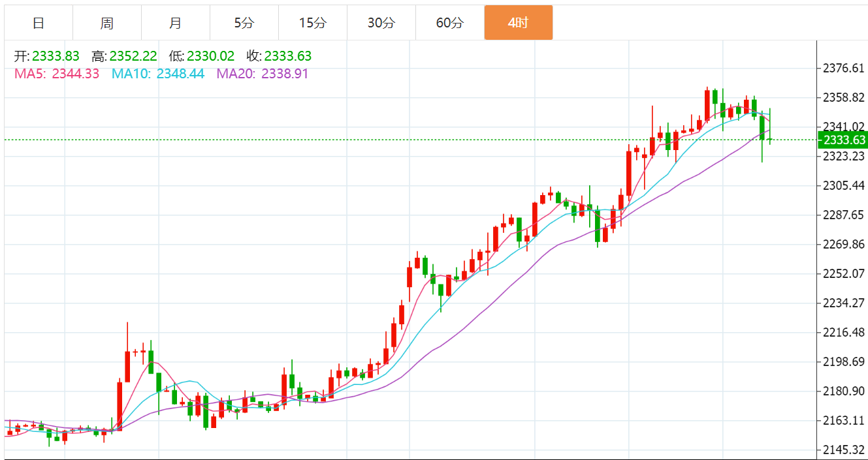Click the MA5 value 2344.33
Viewport: 868px width, 460px height.
(76, 74)
